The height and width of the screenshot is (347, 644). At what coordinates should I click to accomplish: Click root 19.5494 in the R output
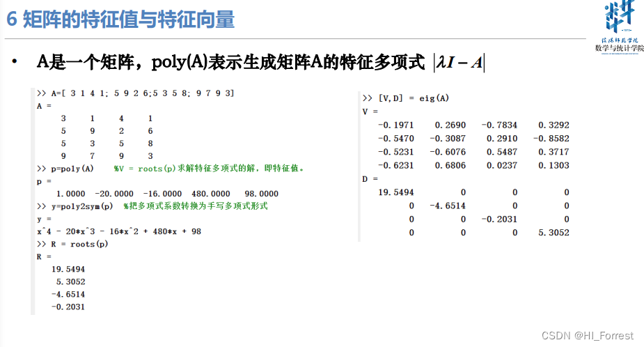(68, 269)
